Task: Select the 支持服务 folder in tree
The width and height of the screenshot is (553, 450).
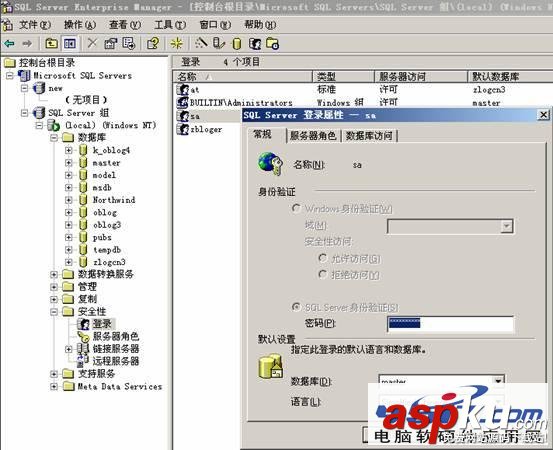Action: click(x=96, y=373)
